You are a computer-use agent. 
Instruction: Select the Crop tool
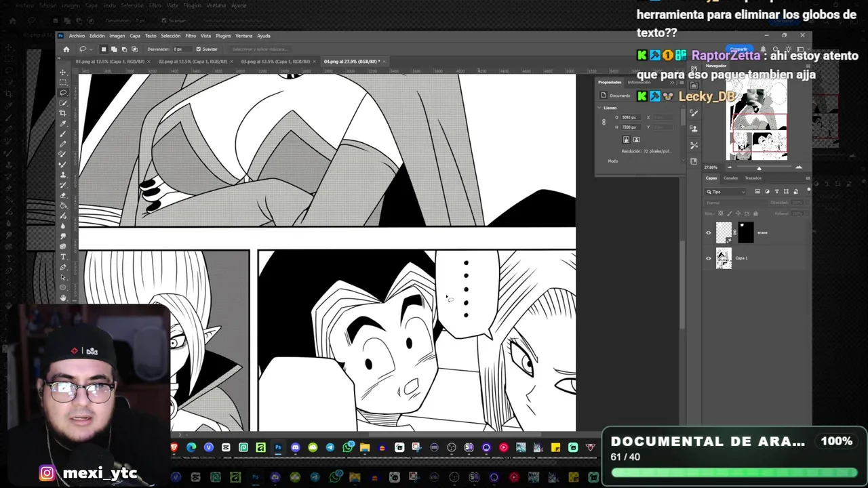[x=63, y=113]
